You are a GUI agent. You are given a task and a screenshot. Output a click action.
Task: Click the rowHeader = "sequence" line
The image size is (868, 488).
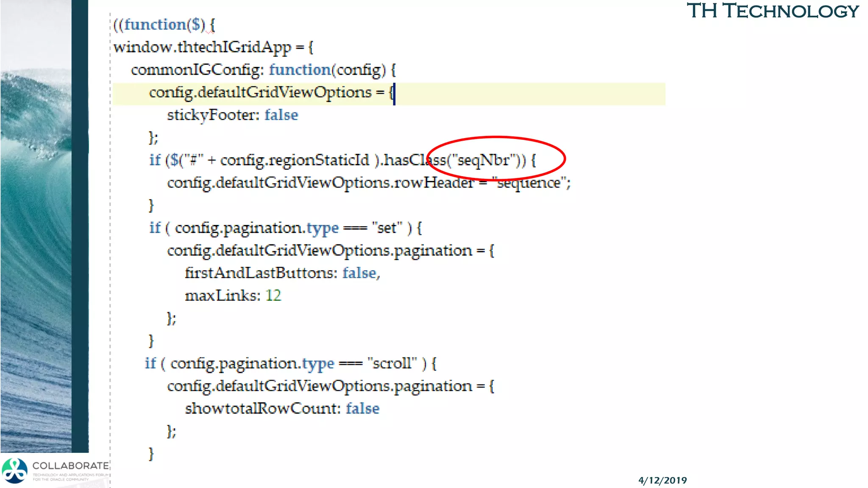pos(369,183)
